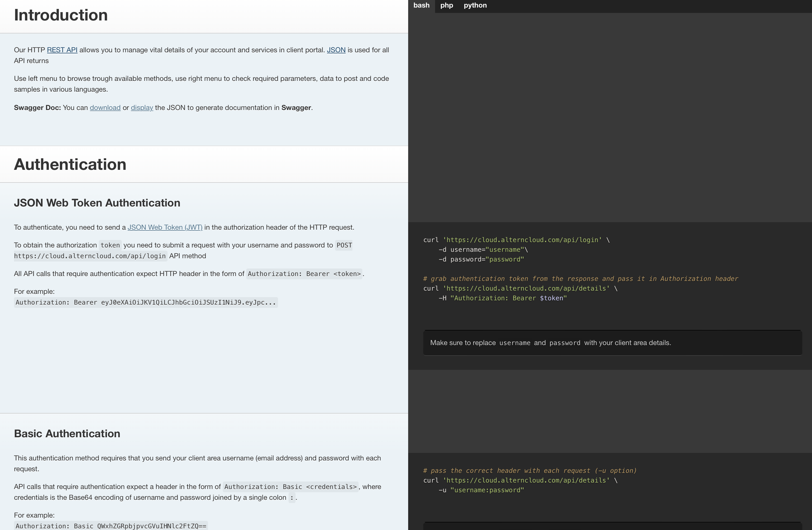Screen dimensions: 812x530
Task: Click the Introduction heading
Action: point(61,15)
